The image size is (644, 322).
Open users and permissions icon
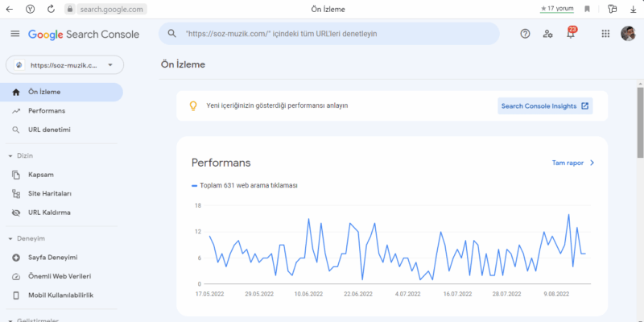tap(548, 34)
